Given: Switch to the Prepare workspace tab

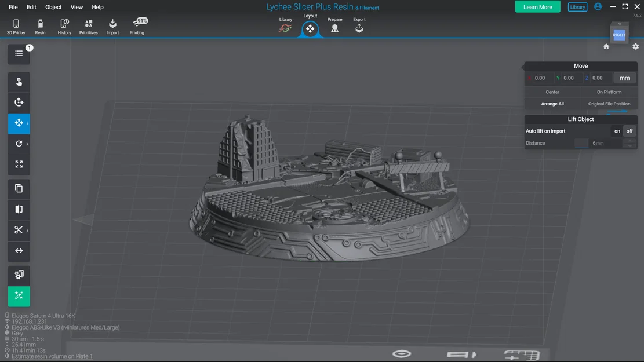Looking at the screenshot, I should click(x=334, y=25).
